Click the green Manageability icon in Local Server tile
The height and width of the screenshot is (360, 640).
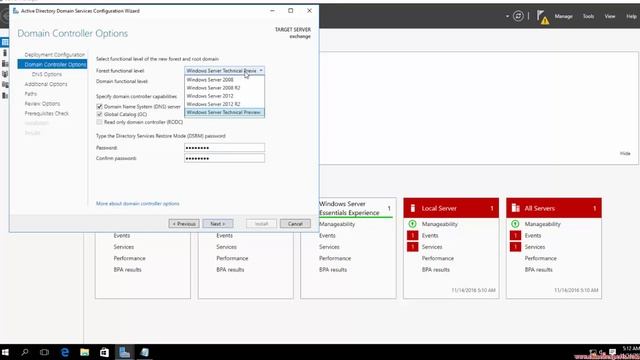(412, 224)
